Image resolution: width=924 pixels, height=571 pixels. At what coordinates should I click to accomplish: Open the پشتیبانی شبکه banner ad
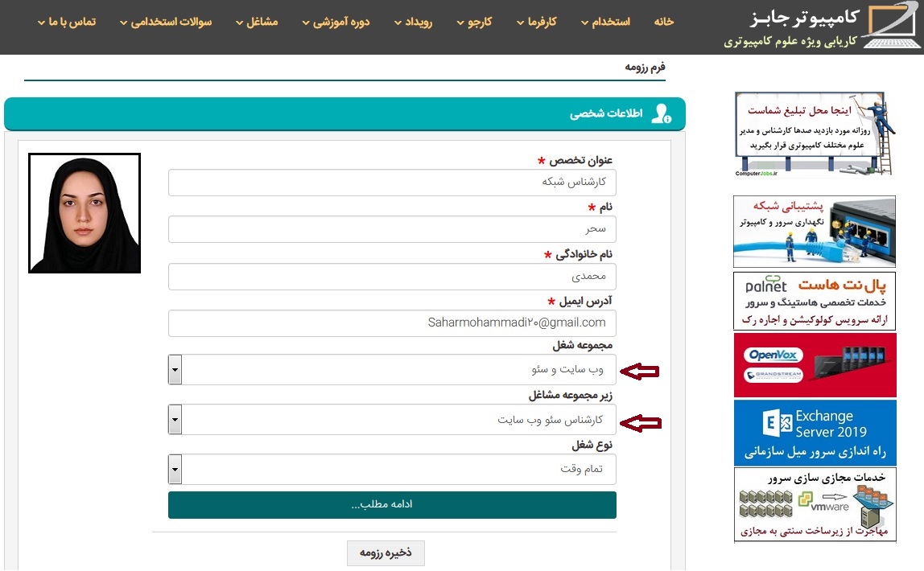pos(815,232)
